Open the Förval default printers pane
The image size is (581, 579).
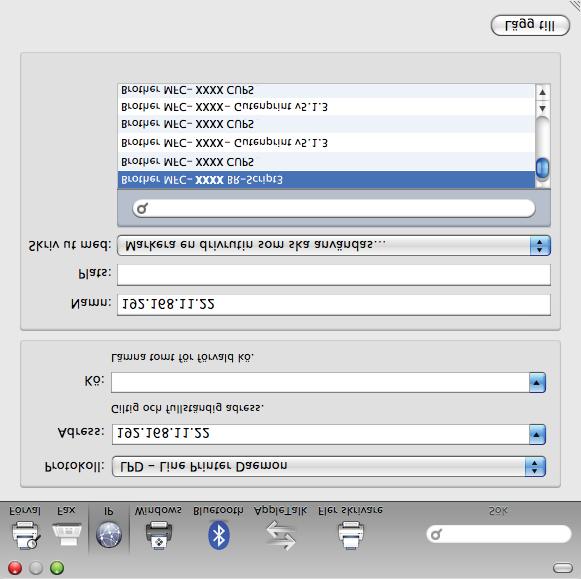(25, 534)
